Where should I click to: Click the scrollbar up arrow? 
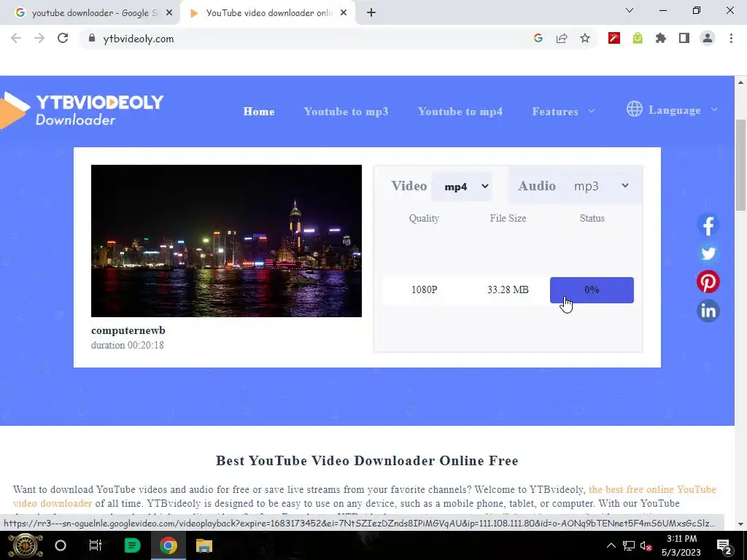coord(740,82)
